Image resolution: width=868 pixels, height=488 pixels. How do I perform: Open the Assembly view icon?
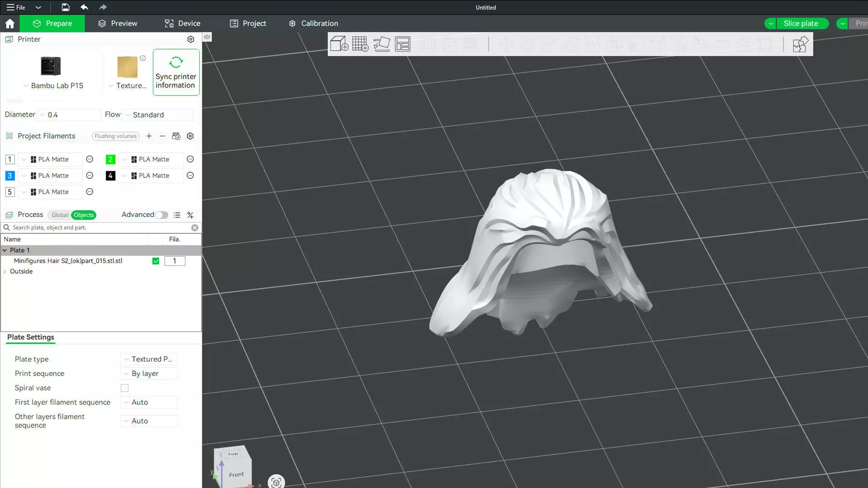pyautogui.click(x=800, y=44)
